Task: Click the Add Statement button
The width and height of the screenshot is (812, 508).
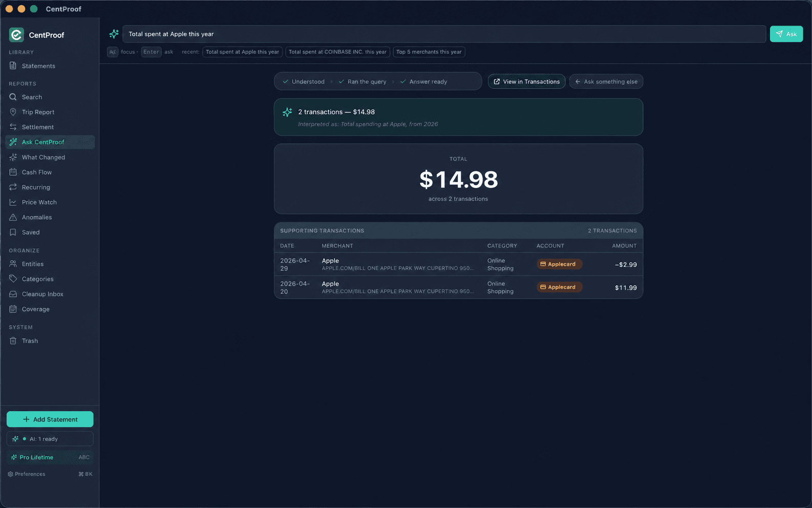Action: (x=50, y=419)
